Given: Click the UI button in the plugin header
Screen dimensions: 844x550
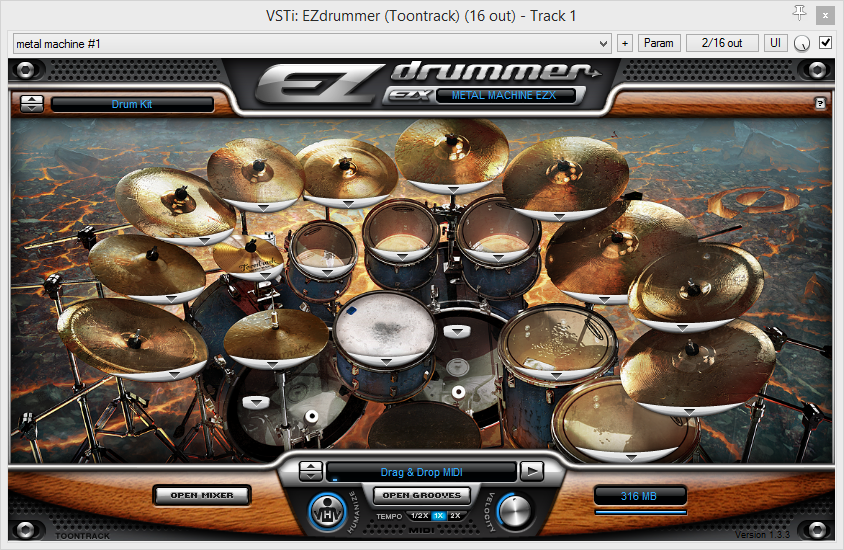Looking at the screenshot, I should (x=775, y=43).
